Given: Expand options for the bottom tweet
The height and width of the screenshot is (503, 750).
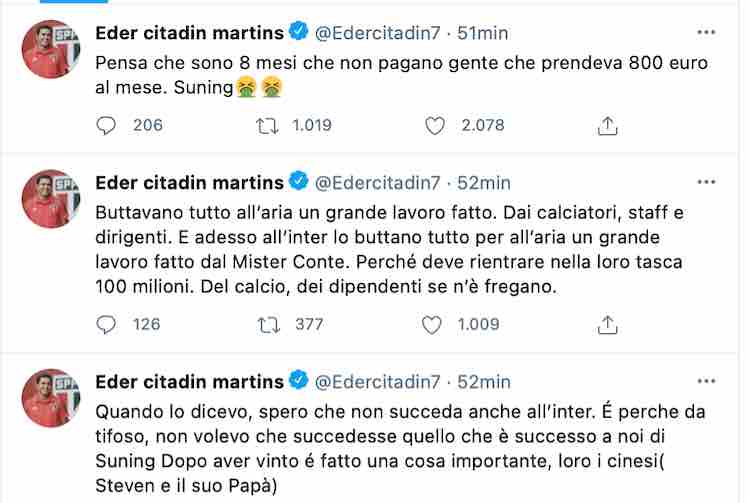Looking at the screenshot, I should click(709, 382).
